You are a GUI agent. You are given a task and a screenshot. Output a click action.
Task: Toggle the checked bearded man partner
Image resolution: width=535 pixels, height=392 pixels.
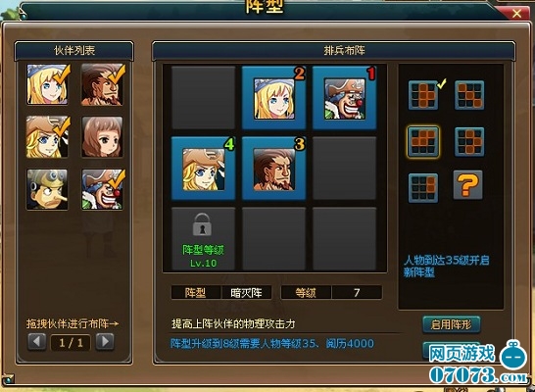(102, 84)
